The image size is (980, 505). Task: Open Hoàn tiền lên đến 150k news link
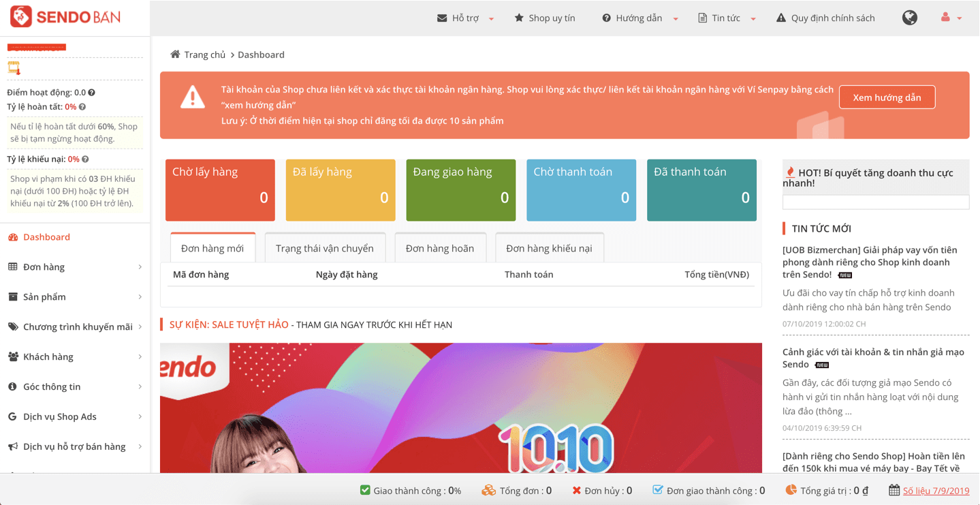pyautogui.click(x=874, y=462)
